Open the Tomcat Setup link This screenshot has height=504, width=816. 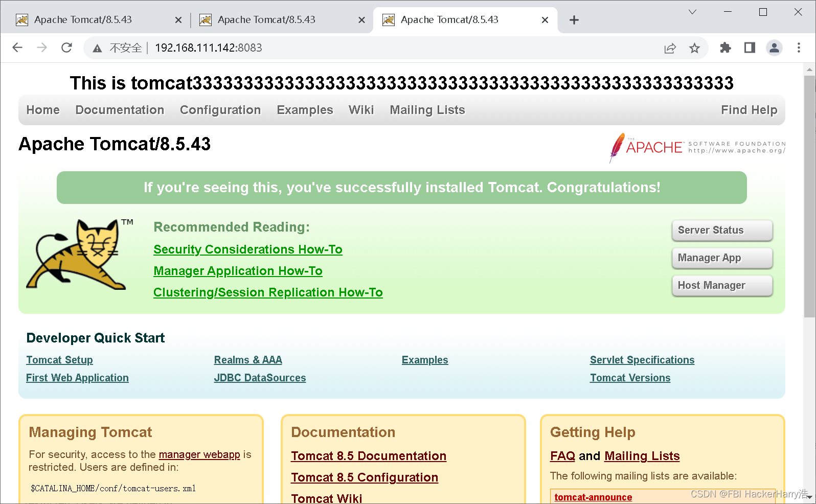pyautogui.click(x=59, y=360)
